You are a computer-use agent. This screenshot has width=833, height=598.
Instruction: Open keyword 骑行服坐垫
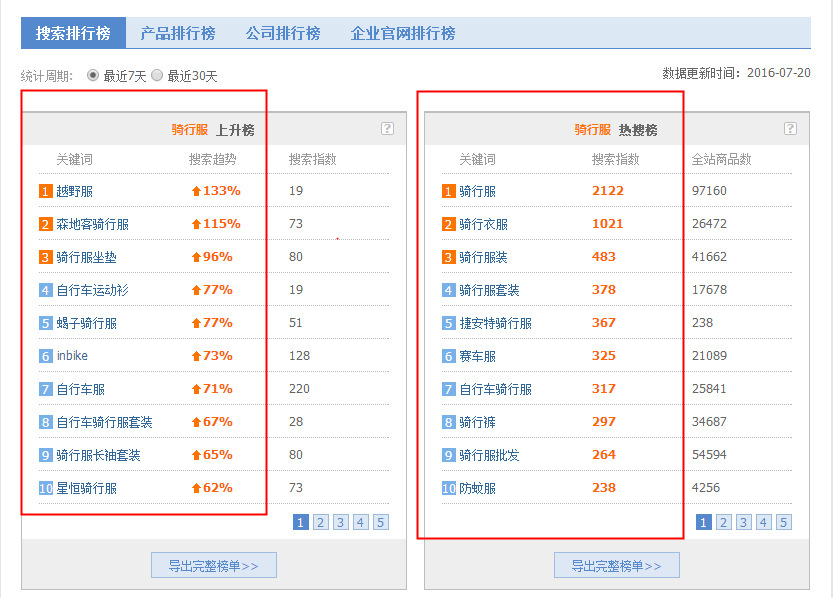(x=87, y=257)
